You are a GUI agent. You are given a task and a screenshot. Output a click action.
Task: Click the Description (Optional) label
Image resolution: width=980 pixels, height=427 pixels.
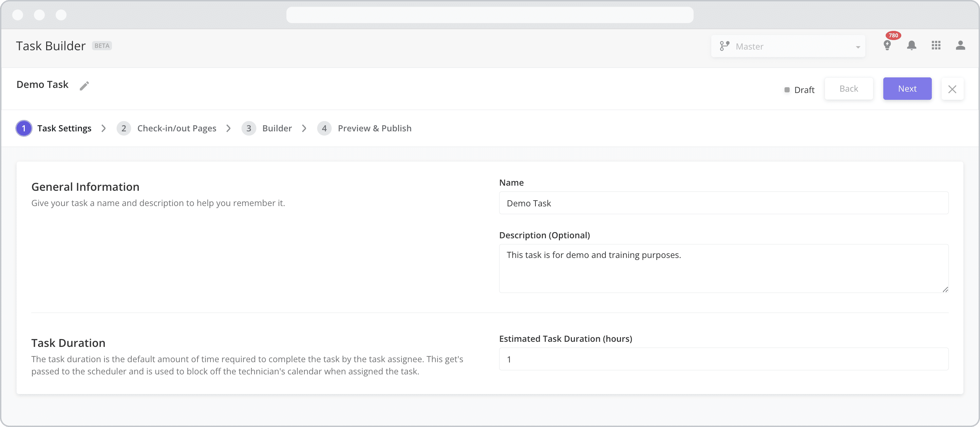coord(544,235)
